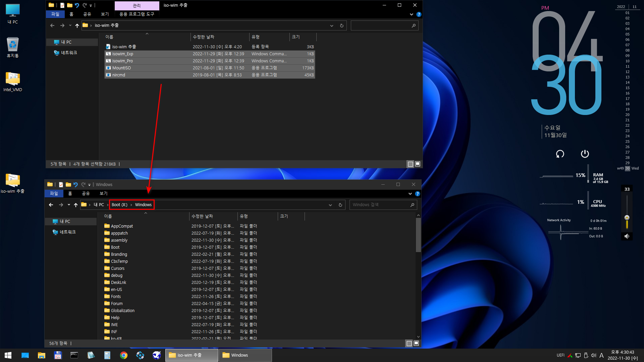Select isowim_Pro file

210,61
